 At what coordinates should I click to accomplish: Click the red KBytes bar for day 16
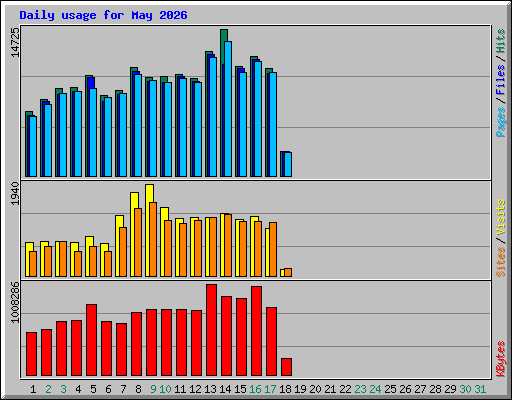click(x=256, y=331)
